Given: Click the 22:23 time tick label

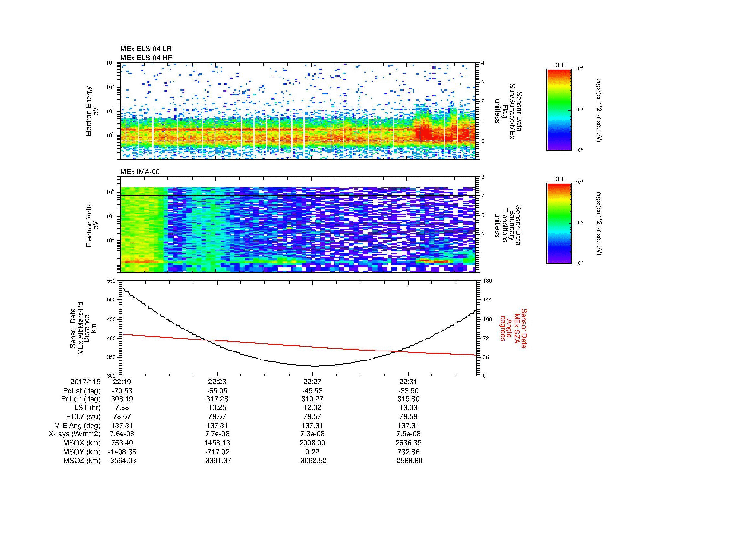Looking at the screenshot, I should point(217,382).
